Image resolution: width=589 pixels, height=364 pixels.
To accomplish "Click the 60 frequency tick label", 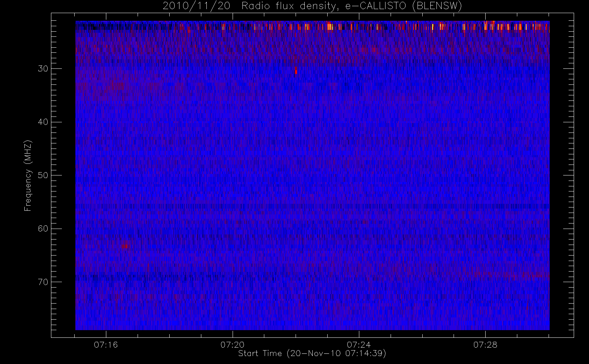I will tap(43, 229).
